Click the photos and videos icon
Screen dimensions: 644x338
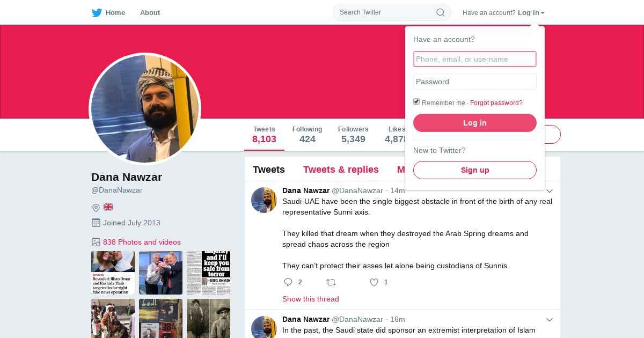[96, 243]
